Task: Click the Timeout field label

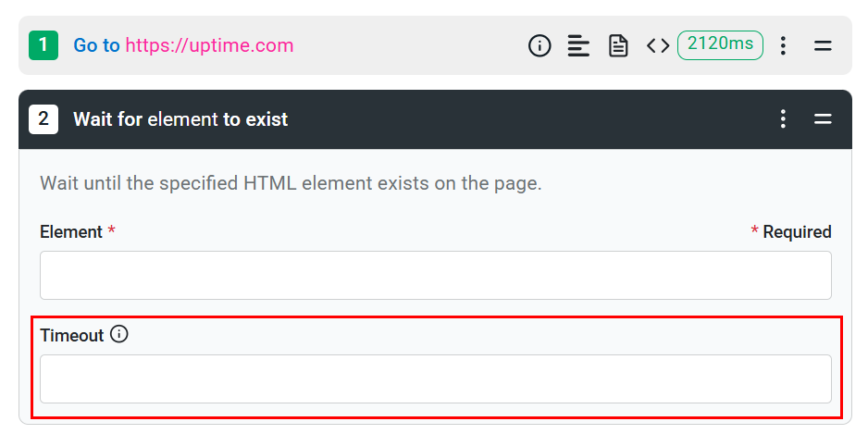Action: pyautogui.click(x=71, y=336)
